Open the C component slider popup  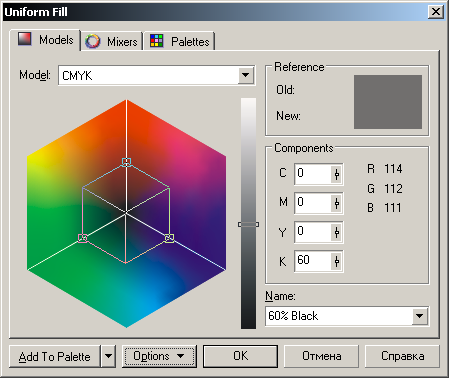pos(337,174)
